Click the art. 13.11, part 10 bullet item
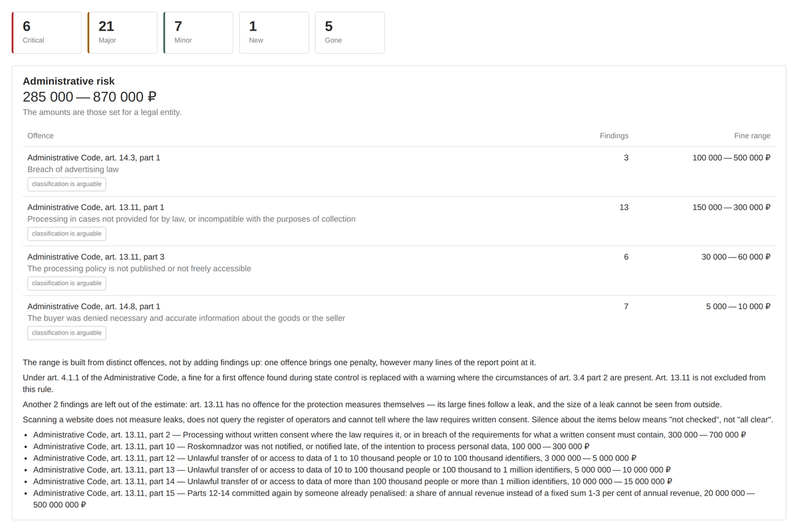798x532 pixels. click(x=311, y=447)
